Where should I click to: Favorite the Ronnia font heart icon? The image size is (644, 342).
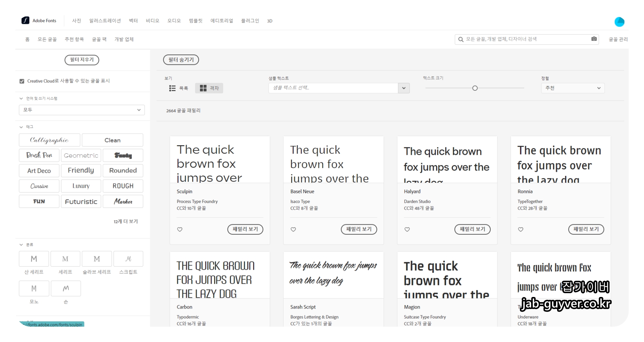click(521, 229)
